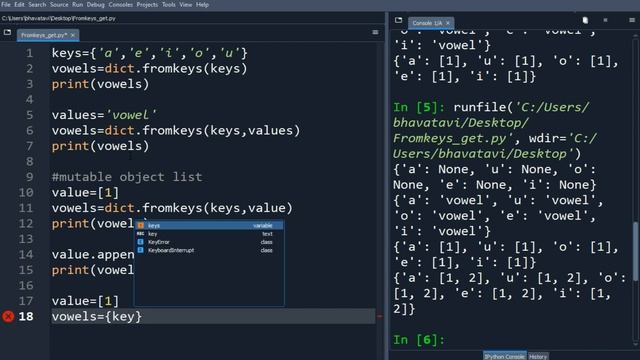Open the Debug menu
The image size is (640, 360).
[x=96, y=4]
